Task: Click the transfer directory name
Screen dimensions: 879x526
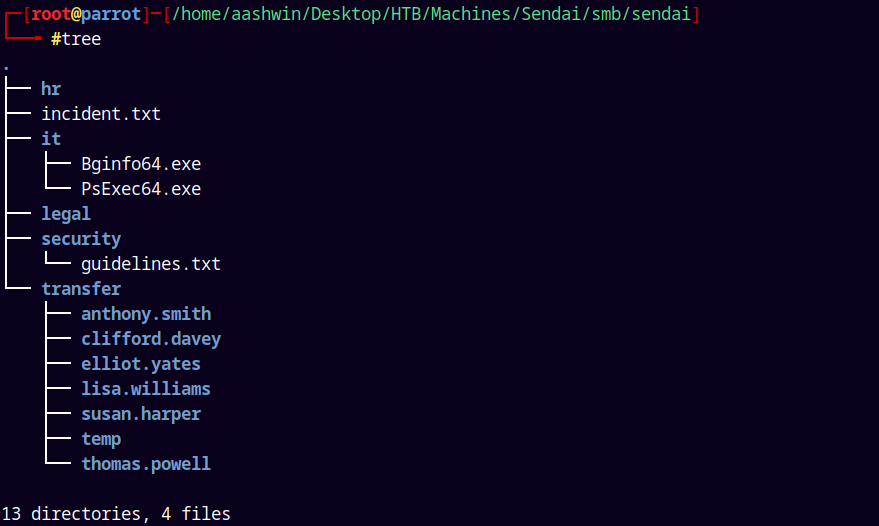Action: pos(81,289)
